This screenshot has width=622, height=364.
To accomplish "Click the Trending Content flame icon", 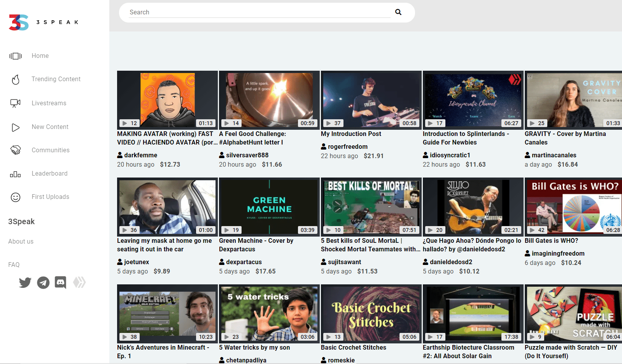I will (16, 79).
